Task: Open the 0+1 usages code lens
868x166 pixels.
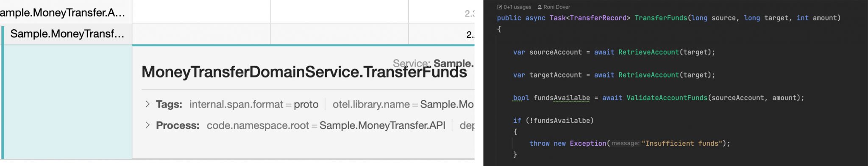Action: (517, 7)
